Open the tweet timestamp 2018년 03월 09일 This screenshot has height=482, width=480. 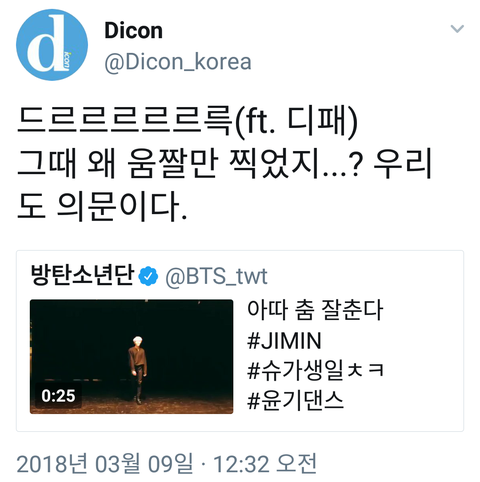[x=105, y=463]
